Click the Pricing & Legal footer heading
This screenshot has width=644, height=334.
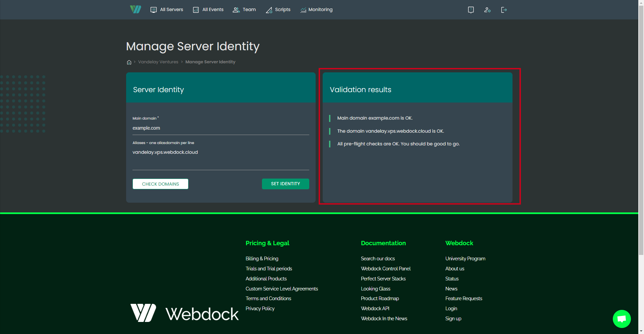(x=267, y=243)
